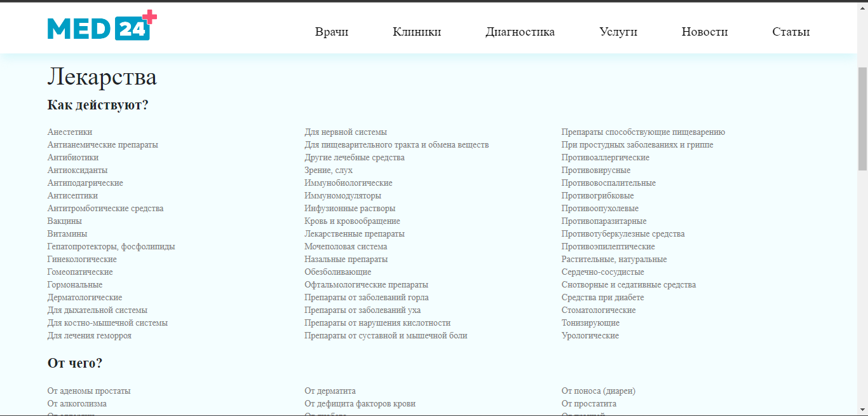
Task: Open the Иммуномодуляторы link
Action: coord(343,196)
